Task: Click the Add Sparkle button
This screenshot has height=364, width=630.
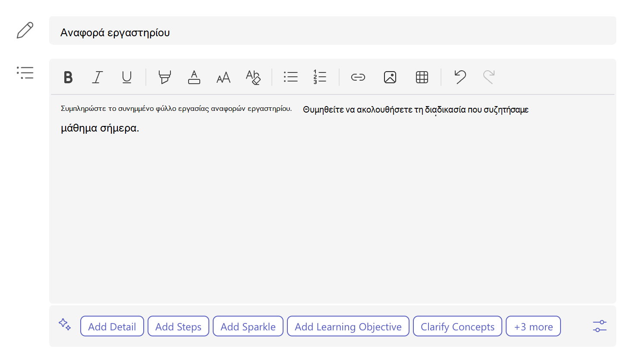Action: 248,326
